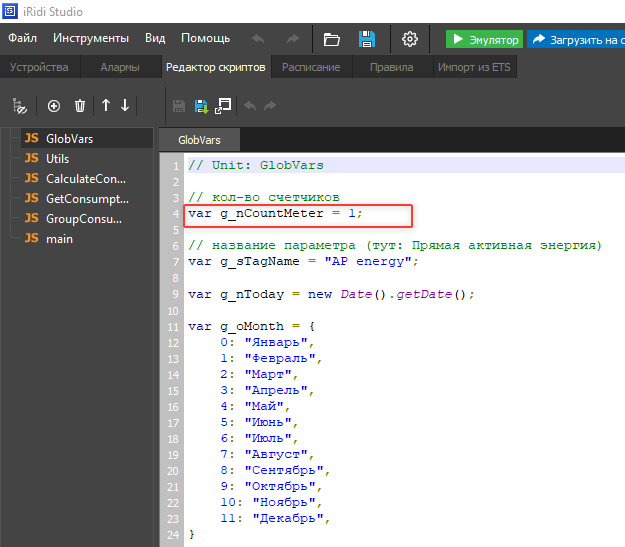Move script down with down arrow
The height and width of the screenshot is (547, 625).
125,105
